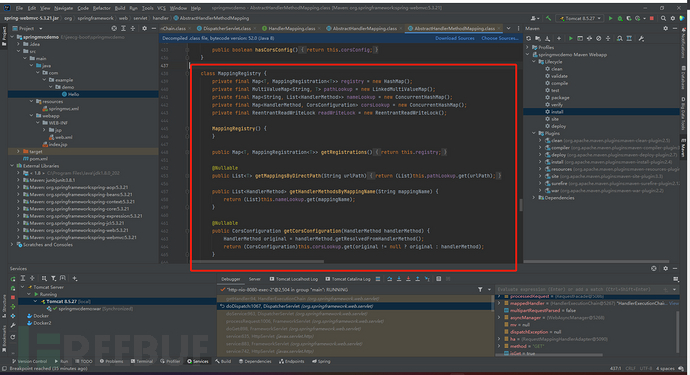Image resolution: width=690 pixels, height=375 pixels.
Task: Click Collapse All in Project panel
Action: [132, 28]
